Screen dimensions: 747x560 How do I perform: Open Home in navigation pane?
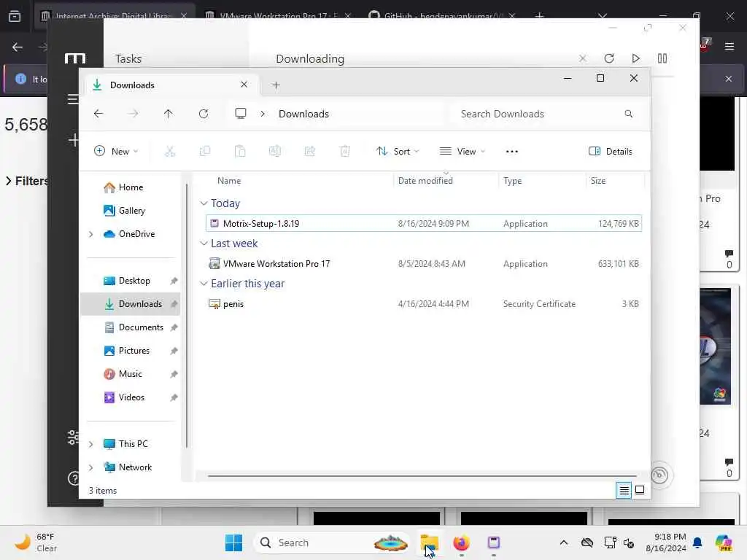(x=130, y=187)
